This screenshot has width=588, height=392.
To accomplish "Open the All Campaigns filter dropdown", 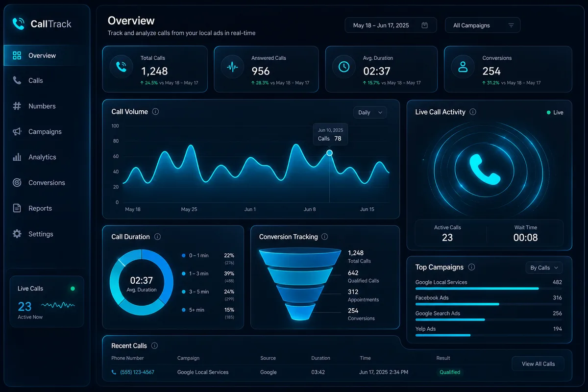I will click(x=483, y=25).
